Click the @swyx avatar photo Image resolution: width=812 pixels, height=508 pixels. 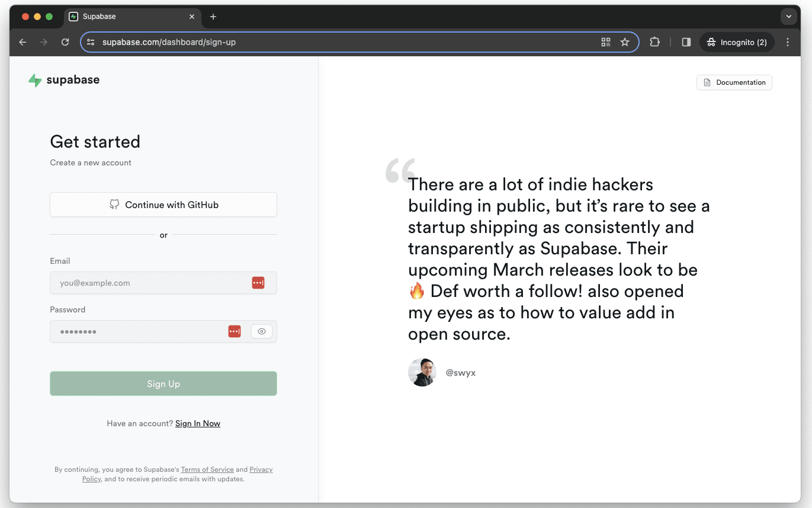coord(422,372)
